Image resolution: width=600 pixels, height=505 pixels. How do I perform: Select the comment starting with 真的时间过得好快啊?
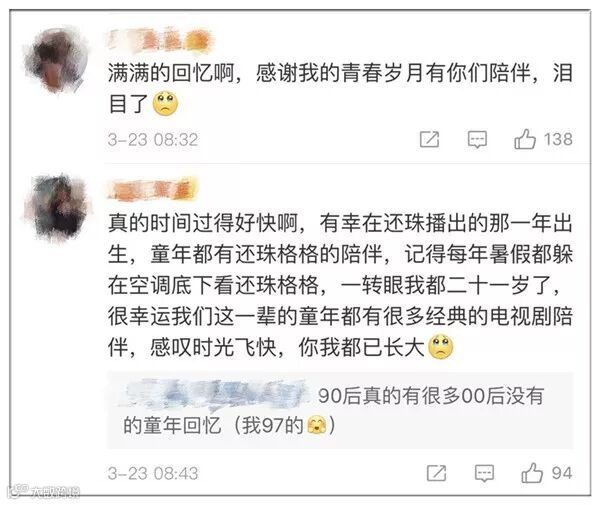(340, 285)
